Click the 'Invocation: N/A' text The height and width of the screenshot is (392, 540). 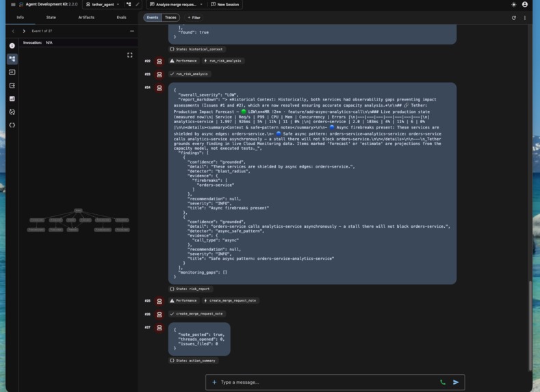point(38,42)
